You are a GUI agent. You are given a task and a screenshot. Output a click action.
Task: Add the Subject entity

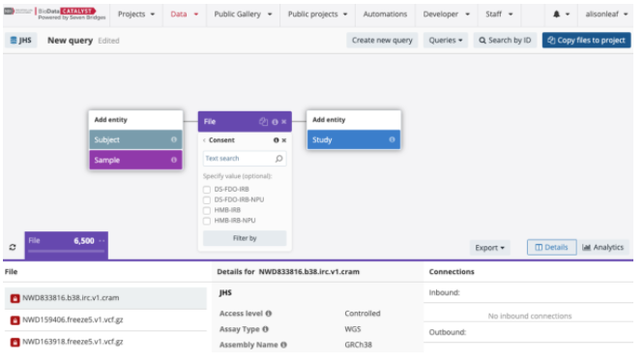(x=136, y=139)
